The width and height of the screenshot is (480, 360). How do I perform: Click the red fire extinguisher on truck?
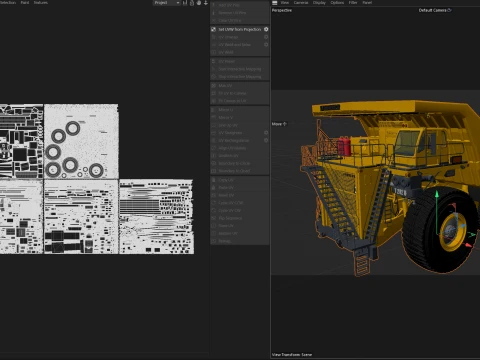(x=344, y=146)
